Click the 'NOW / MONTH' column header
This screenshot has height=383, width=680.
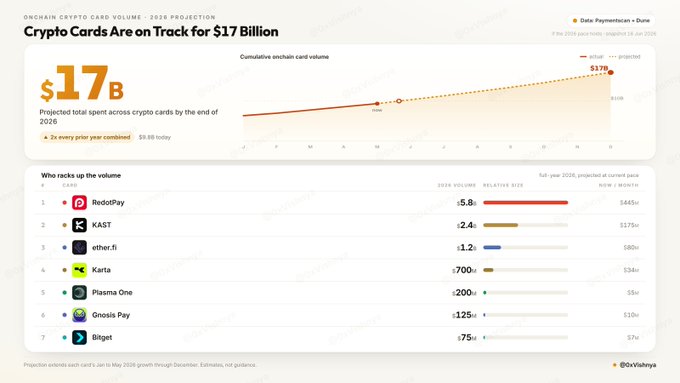click(x=619, y=185)
